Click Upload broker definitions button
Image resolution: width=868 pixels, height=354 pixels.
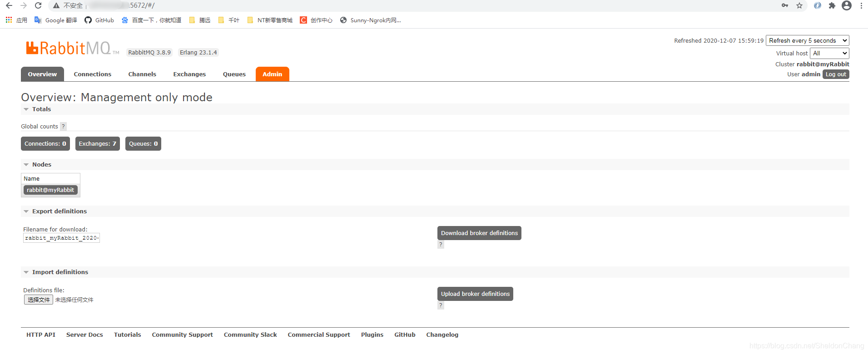(475, 294)
